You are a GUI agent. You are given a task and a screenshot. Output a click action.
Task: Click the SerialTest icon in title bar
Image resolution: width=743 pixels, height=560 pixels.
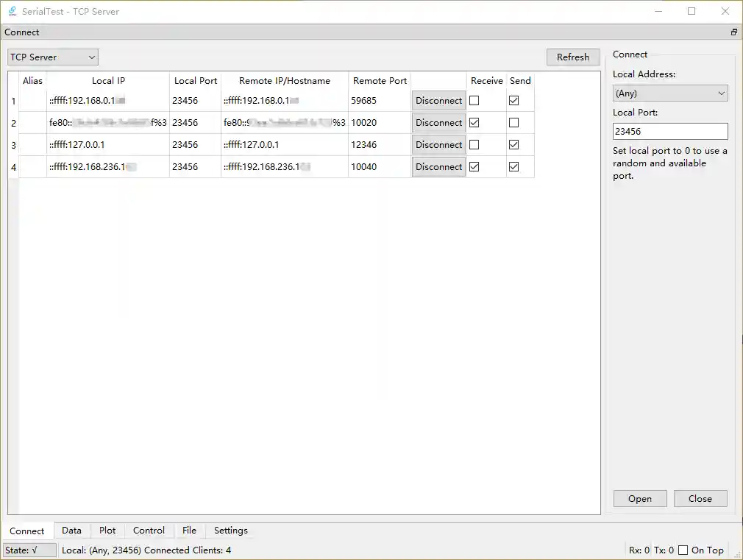(x=10, y=10)
